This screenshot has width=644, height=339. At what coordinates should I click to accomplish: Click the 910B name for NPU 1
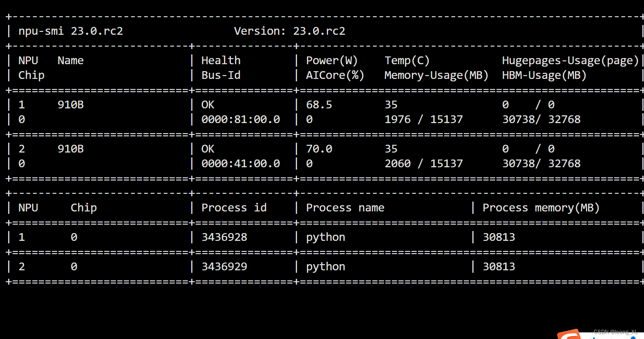pyautogui.click(x=71, y=105)
